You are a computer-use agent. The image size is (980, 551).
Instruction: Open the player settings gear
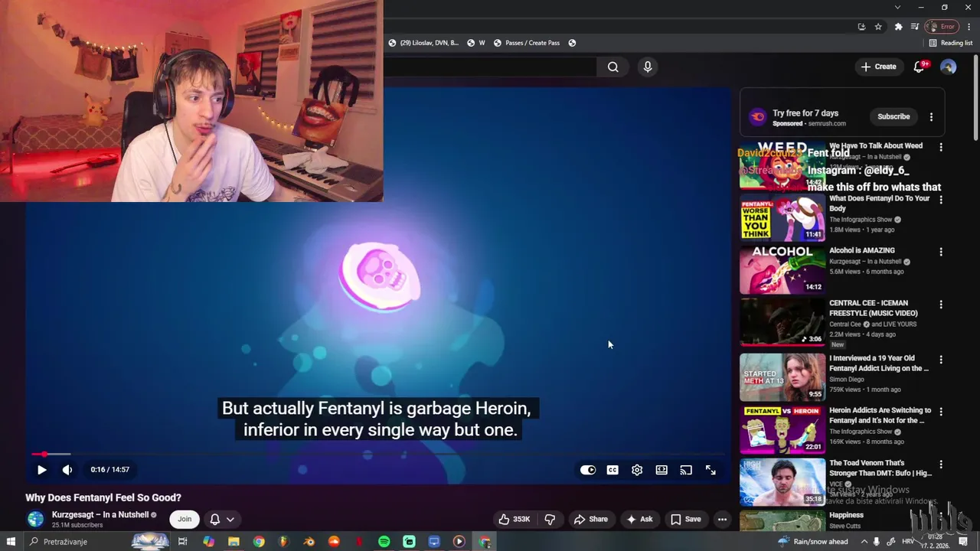(x=637, y=470)
